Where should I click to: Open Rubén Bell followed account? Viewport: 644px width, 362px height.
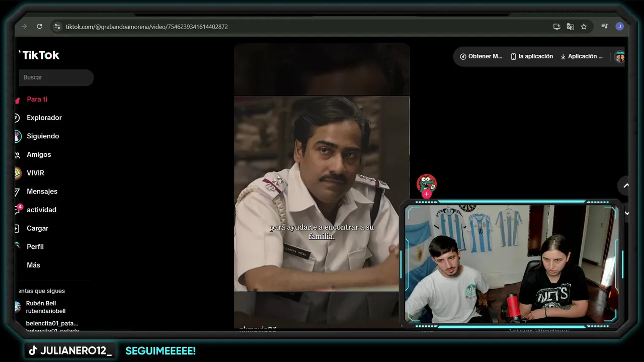46,307
